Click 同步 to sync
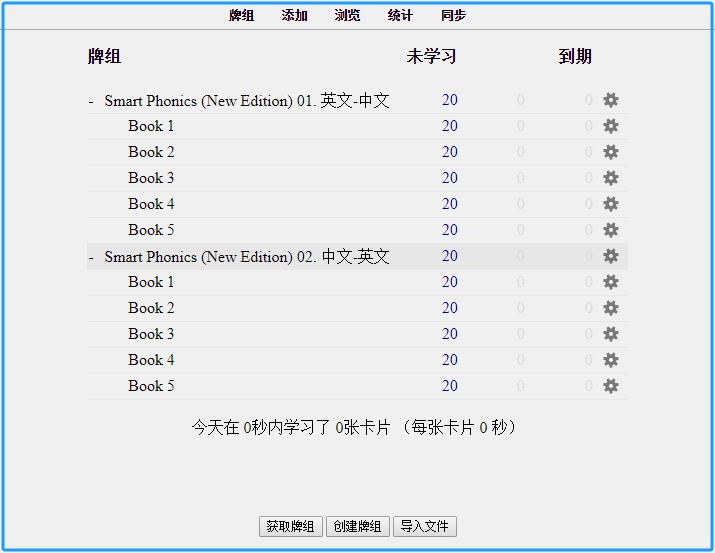The height and width of the screenshot is (553, 715). [453, 16]
